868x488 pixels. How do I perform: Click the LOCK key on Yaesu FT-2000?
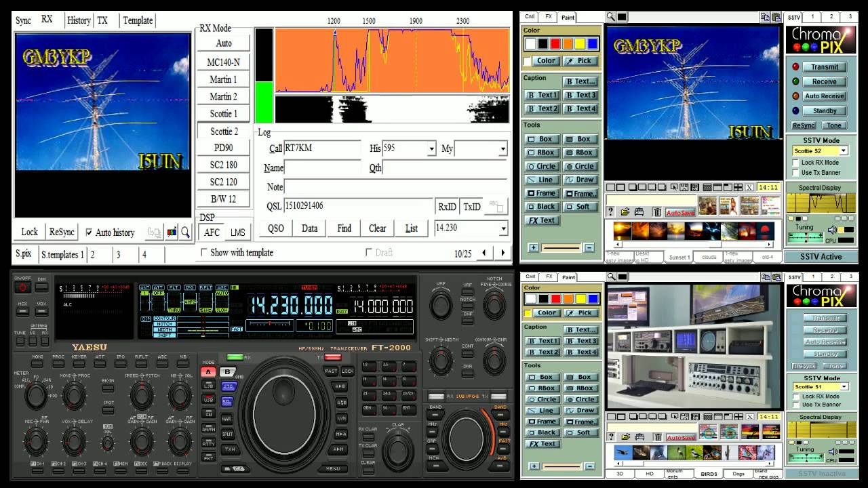(348, 371)
